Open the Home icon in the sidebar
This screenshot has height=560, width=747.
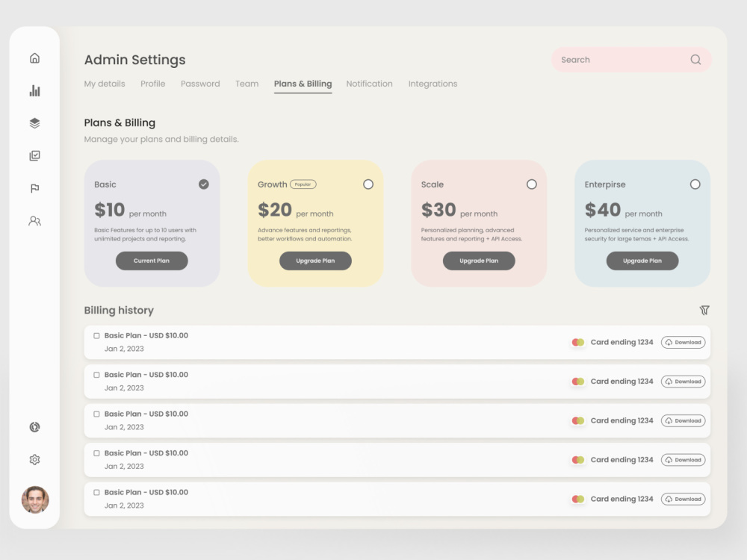34,57
